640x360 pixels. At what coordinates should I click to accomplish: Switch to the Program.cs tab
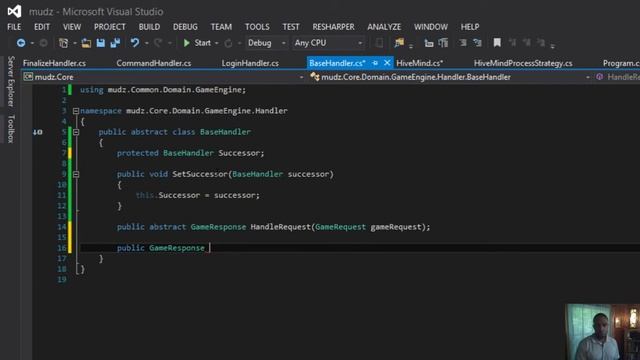coord(621,63)
